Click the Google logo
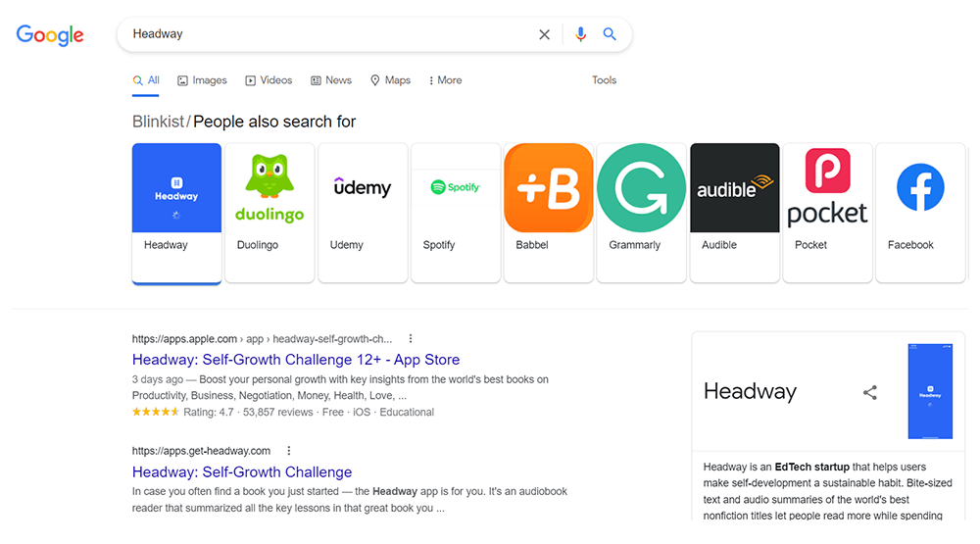This screenshot has height=544, width=980. pos(50,35)
